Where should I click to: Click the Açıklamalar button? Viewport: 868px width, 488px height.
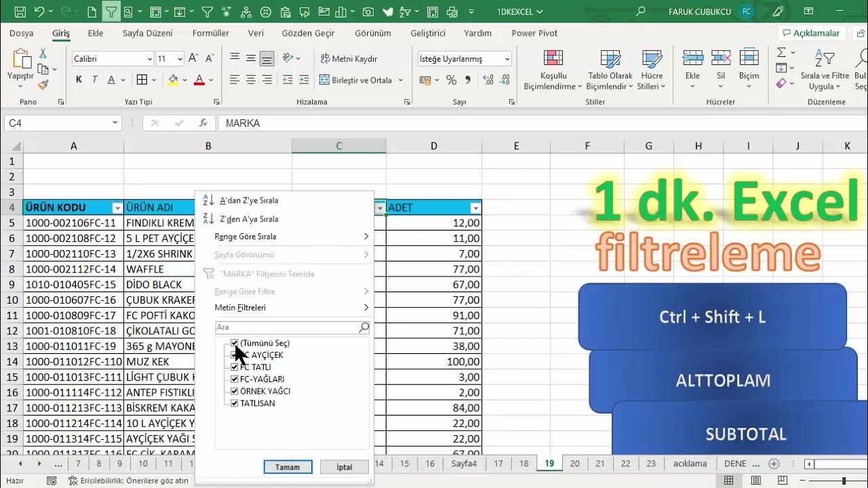[x=811, y=33]
